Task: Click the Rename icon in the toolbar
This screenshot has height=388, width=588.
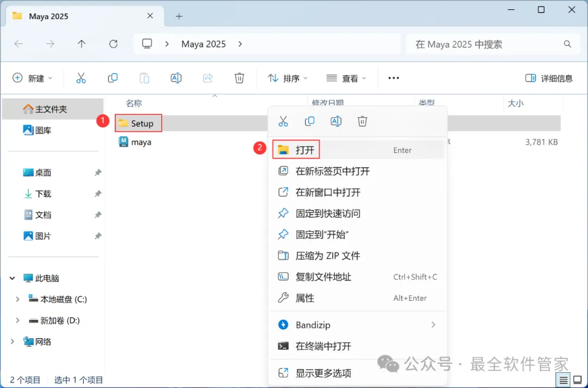Action: (176, 78)
